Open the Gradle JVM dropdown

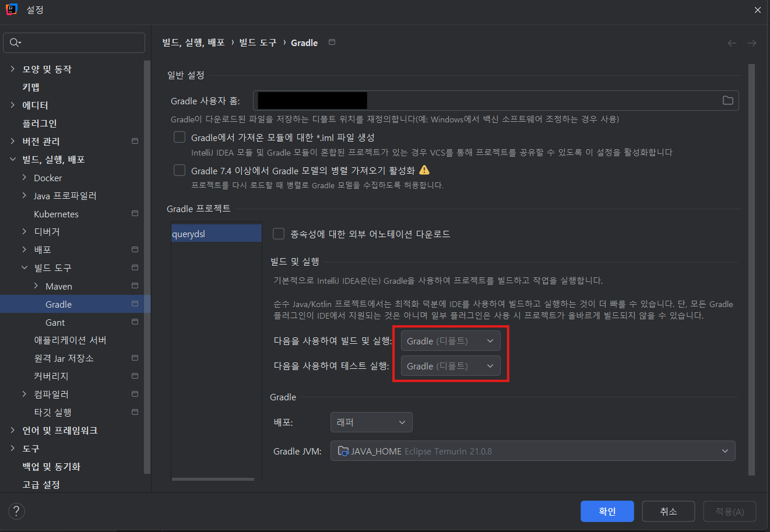click(x=533, y=451)
